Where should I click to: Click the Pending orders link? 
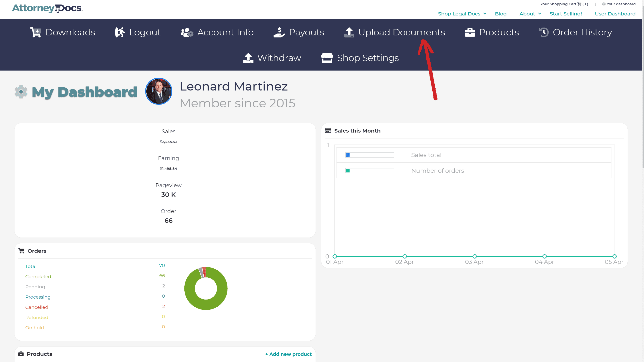pyautogui.click(x=35, y=287)
